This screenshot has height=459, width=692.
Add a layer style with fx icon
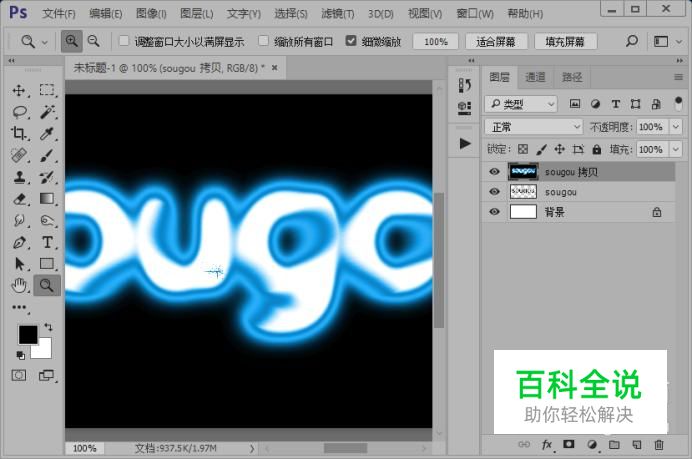547,444
